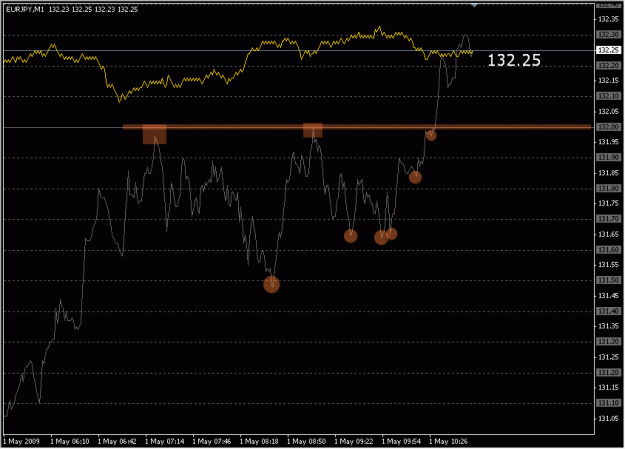Click the 132.20 price axis label

coord(609,65)
